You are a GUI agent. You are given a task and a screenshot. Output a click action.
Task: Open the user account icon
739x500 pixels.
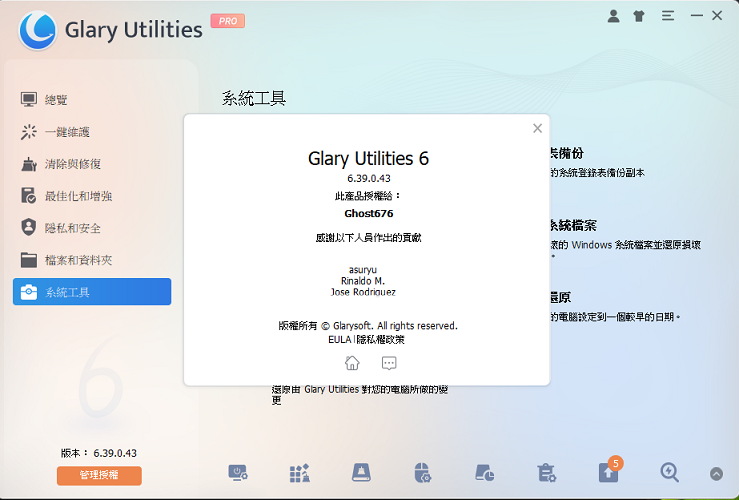coord(613,16)
